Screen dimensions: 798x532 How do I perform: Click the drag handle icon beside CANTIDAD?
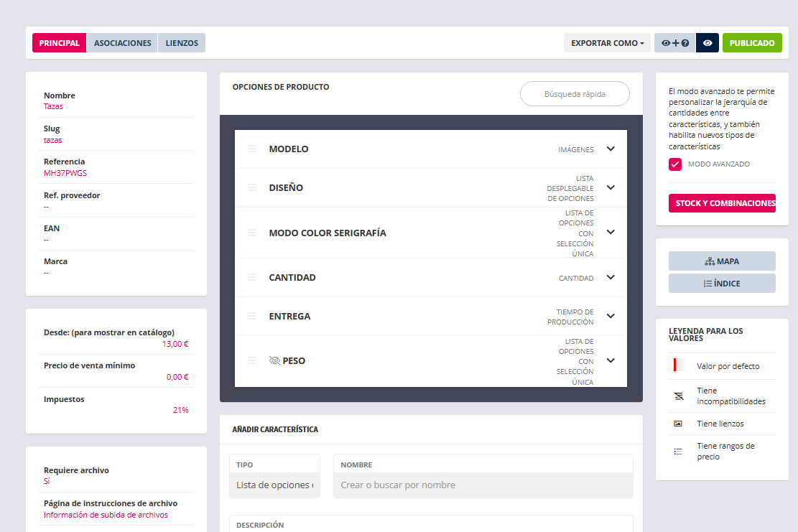point(252,277)
